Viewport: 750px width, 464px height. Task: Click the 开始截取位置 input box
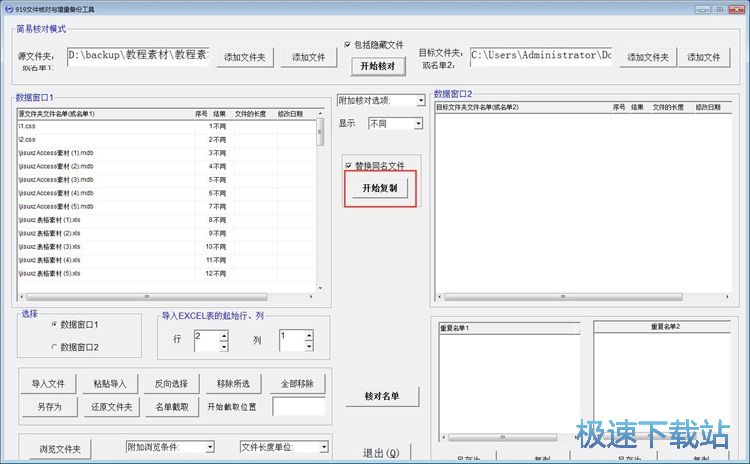point(298,407)
